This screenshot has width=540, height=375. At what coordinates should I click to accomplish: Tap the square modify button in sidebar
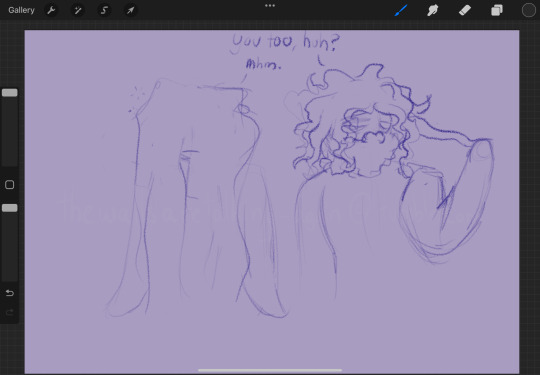10,185
